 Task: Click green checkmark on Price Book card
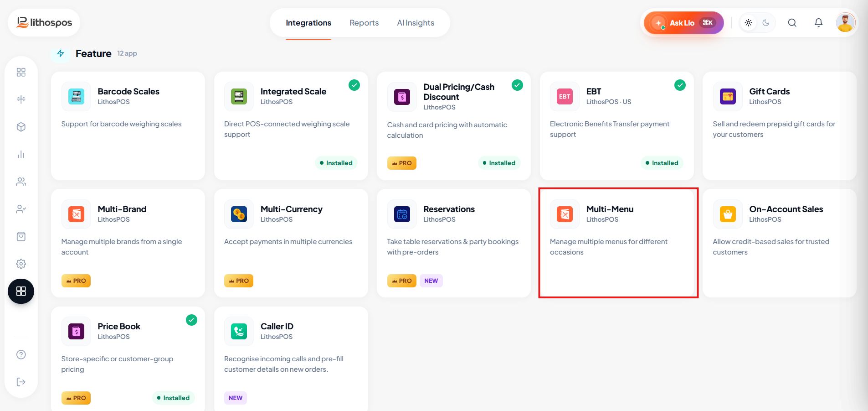click(191, 320)
